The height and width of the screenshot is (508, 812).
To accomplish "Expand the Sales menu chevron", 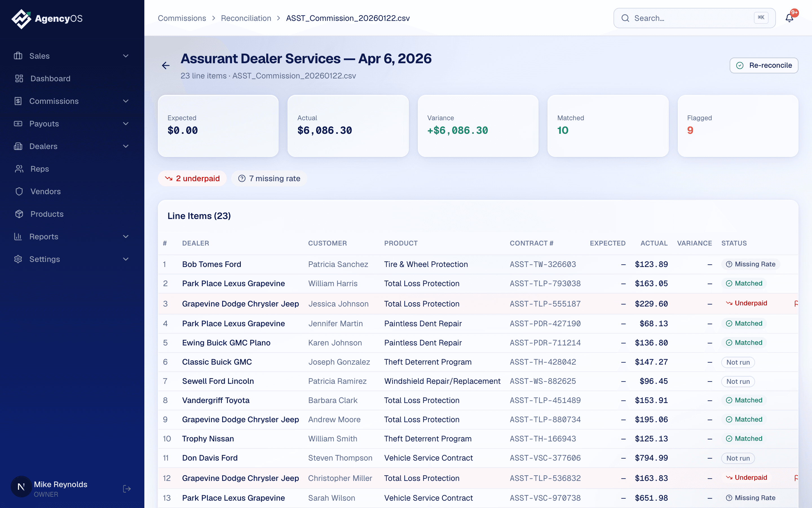I will (x=126, y=56).
